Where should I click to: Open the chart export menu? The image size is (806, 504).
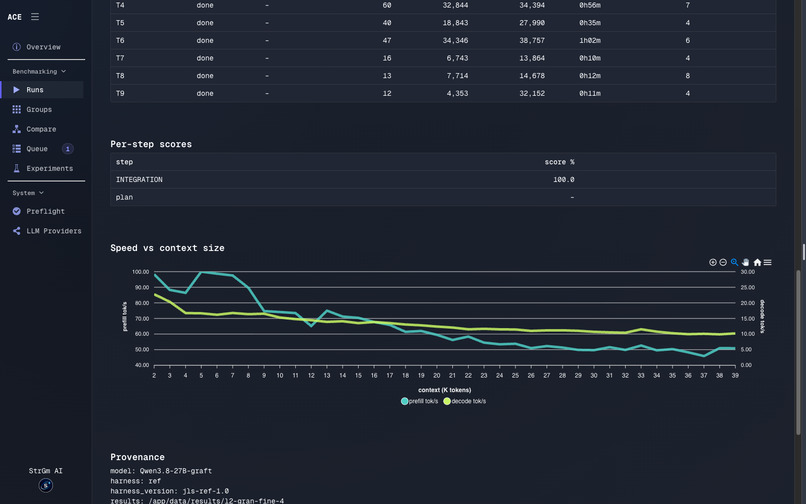pos(767,262)
